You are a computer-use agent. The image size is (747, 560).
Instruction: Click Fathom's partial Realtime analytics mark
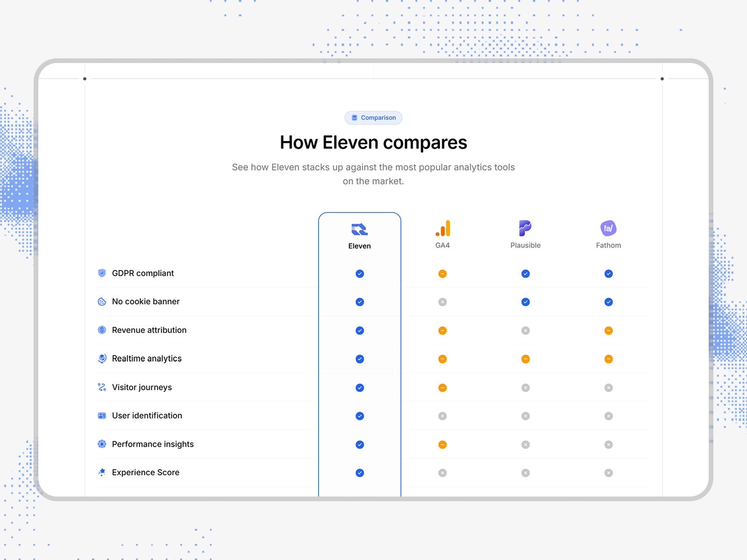[608, 359]
